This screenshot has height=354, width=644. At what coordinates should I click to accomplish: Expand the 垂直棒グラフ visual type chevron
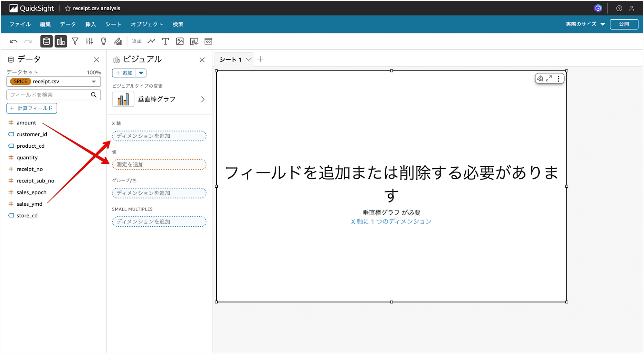(x=203, y=99)
